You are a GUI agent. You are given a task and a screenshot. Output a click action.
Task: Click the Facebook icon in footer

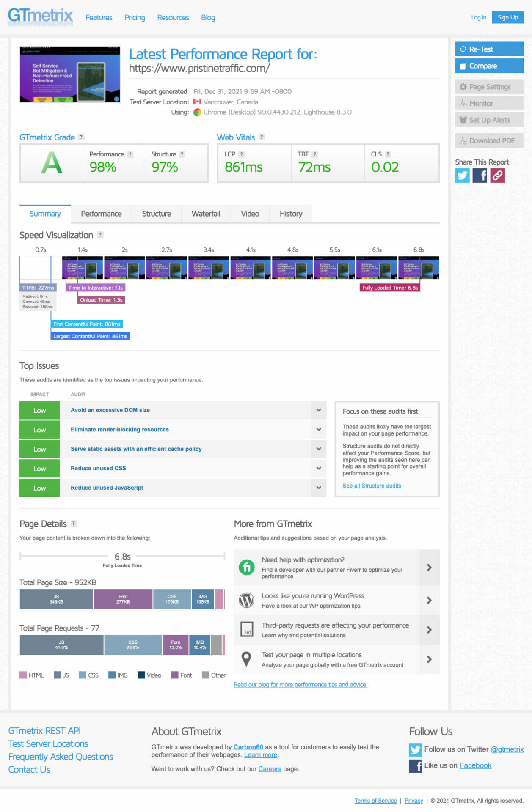click(416, 766)
